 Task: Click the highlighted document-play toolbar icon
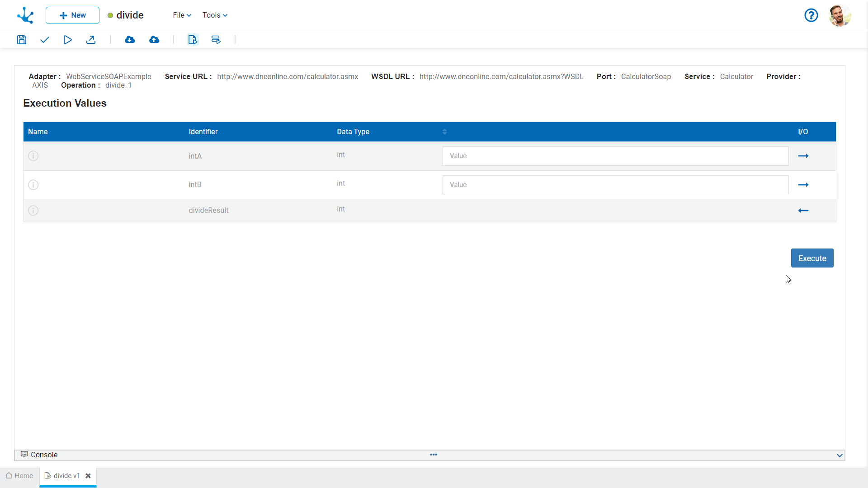(193, 40)
